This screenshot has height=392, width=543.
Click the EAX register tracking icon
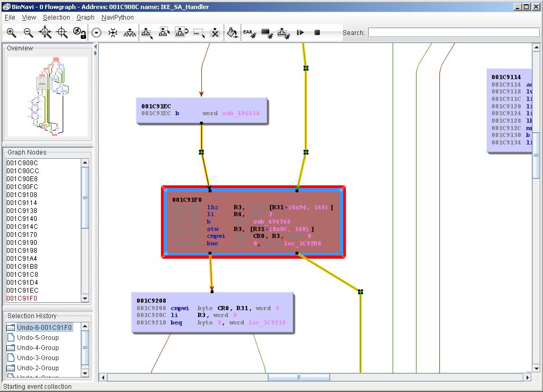click(x=249, y=33)
